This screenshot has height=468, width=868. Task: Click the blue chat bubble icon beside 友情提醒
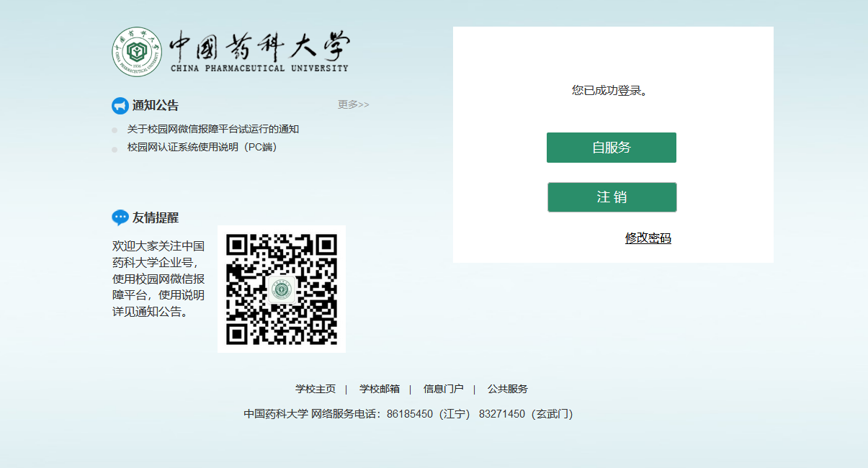click(120, 217)
